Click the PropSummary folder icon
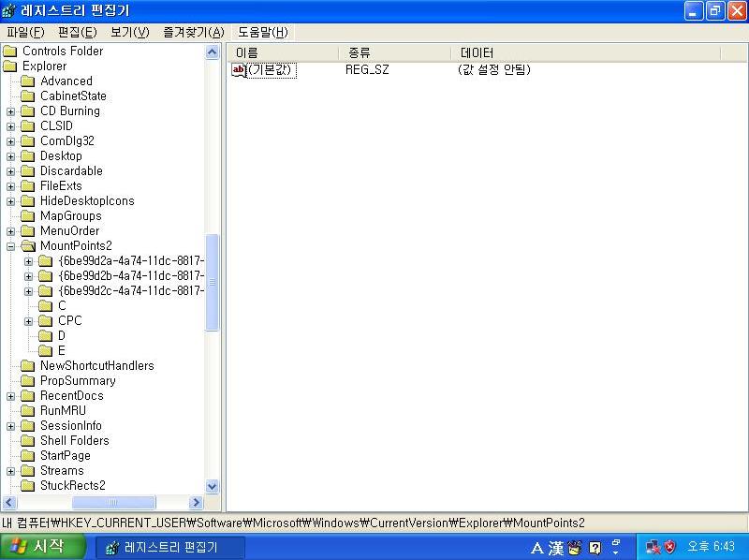The height and width of the screenshot is (560, 749). coord(28,381)
